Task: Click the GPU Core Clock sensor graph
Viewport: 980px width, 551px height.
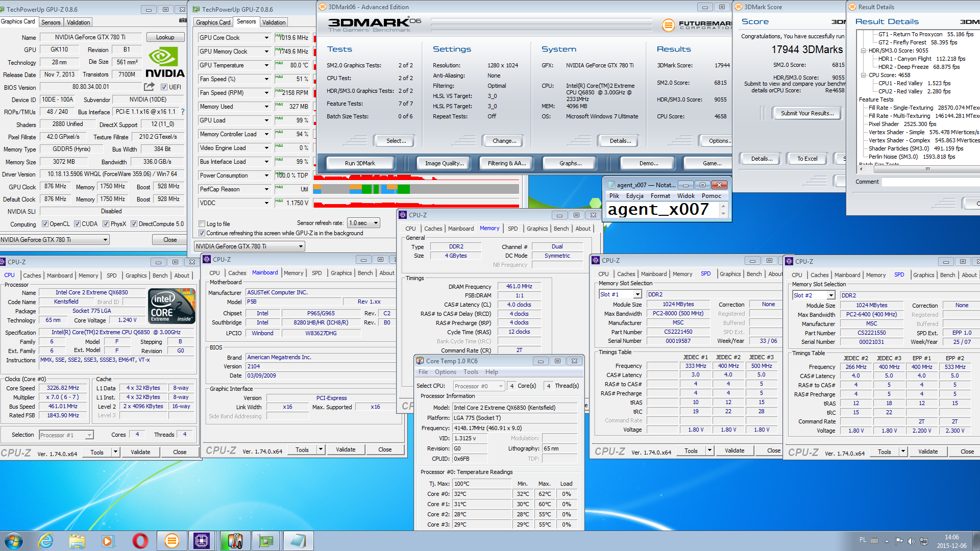Action: click(x=315, y=38)
